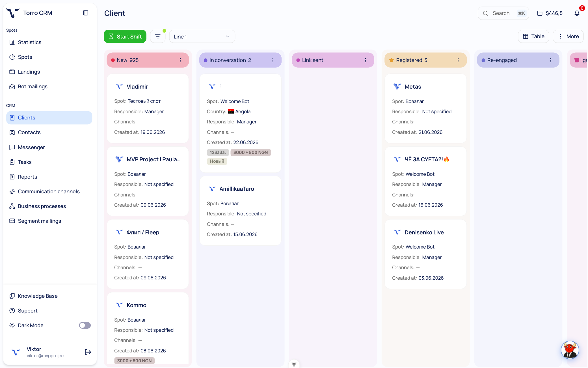The image size is (588, 368).
Task: Open Business processes
Action: [49, 206]
